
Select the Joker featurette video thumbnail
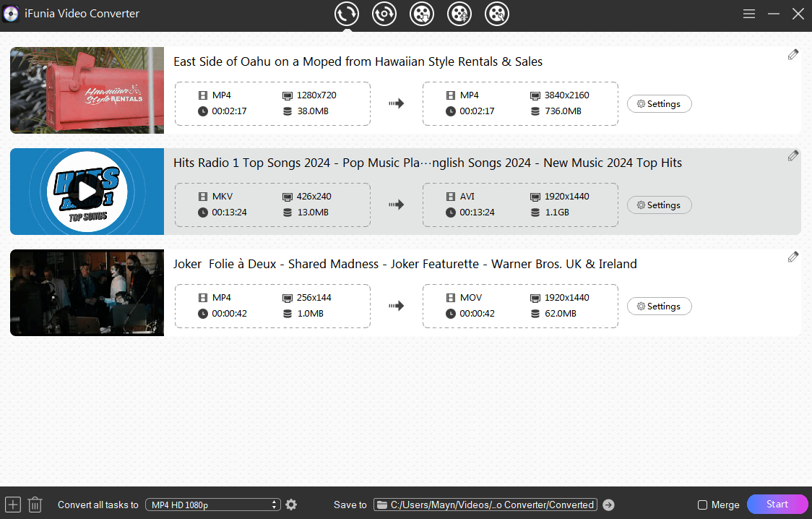[x=87, y=293]
